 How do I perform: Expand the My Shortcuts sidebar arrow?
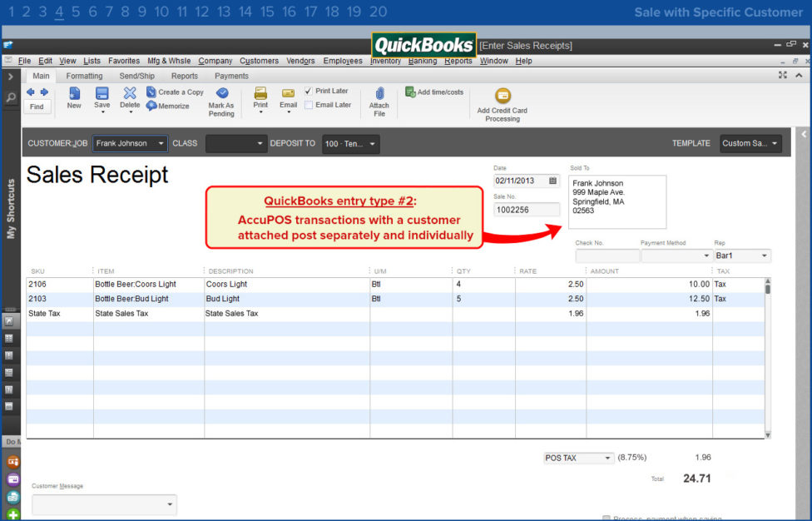click(x=10, y=77)
